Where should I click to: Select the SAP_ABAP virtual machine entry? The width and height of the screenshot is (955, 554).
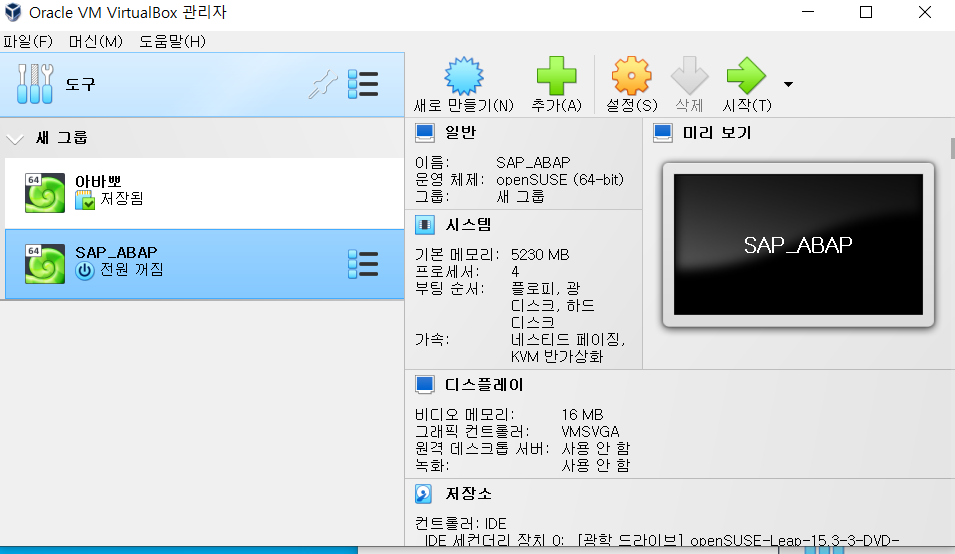[x=204, y=264]
